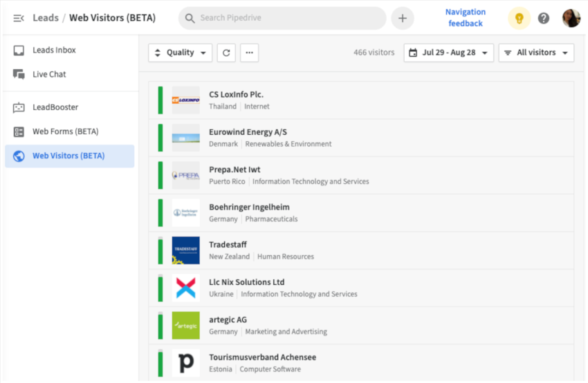This screenshot has height=383, width=588.
Task: Open the user profile avatar
Action: tap(571, 18)
